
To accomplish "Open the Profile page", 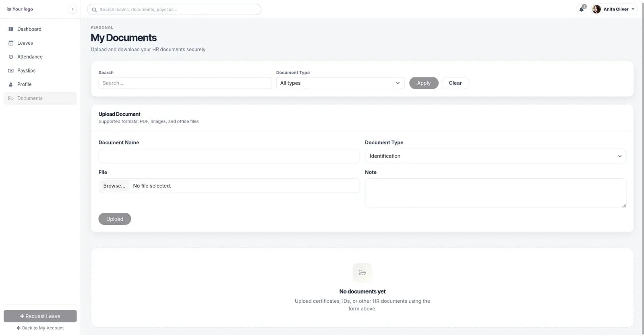I will click(x=40, y=84).
